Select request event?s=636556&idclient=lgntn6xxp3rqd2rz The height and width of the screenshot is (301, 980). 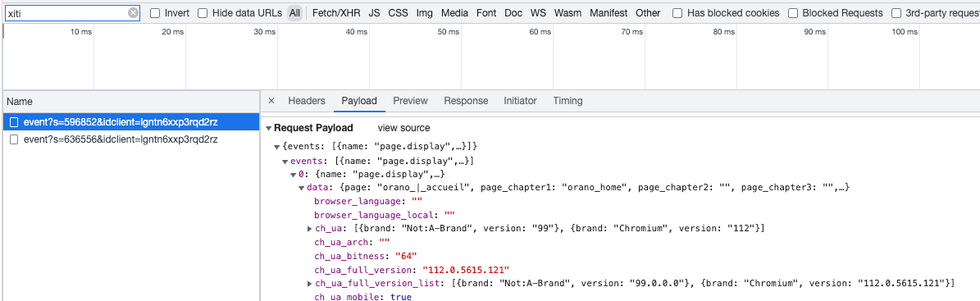(130, 139)
